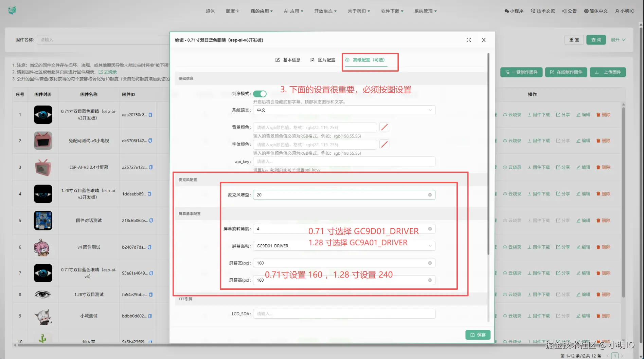Copy firmware ID 93a61a4049
This screenshot has height=359, width=644.
[x=151, y=273]
